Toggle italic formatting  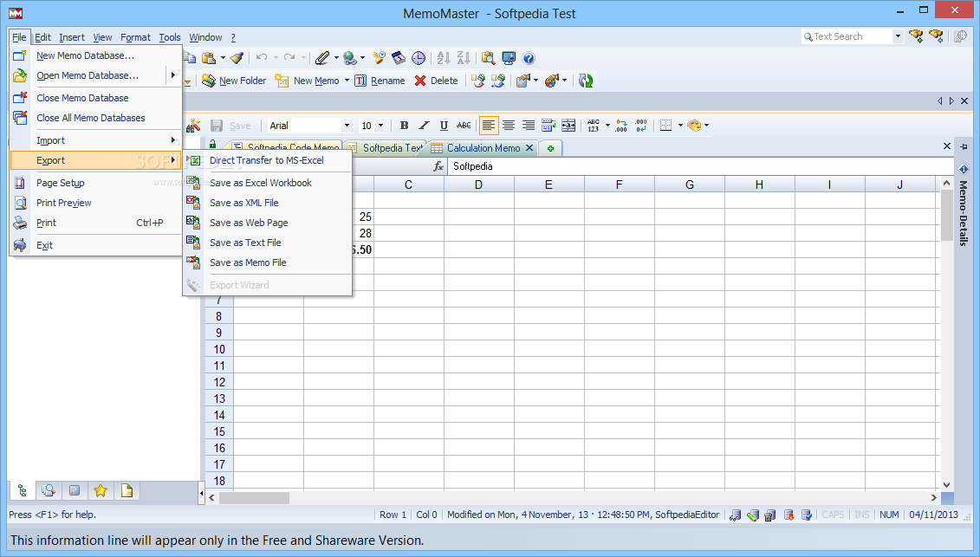click(x=424, y=126)
